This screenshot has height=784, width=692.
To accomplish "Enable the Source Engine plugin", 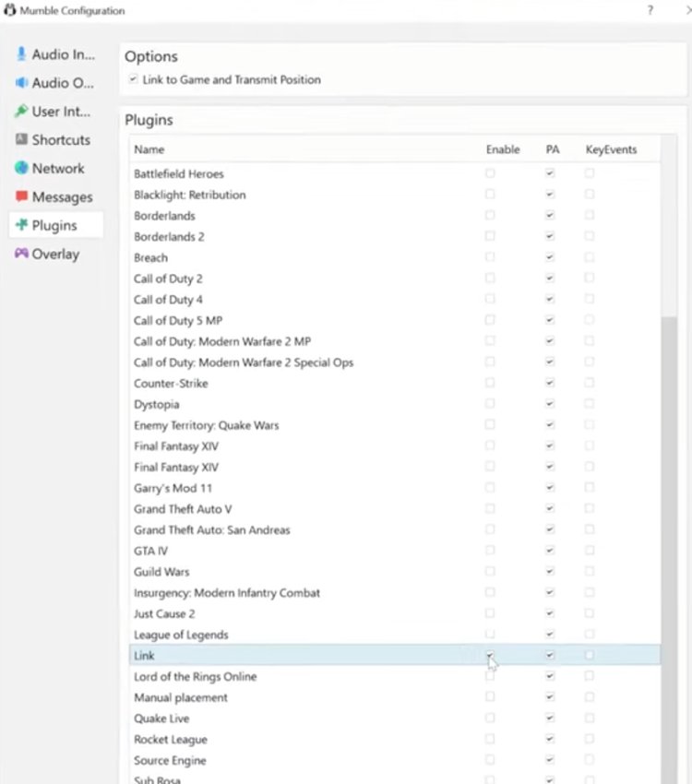I will pos(490,759).
